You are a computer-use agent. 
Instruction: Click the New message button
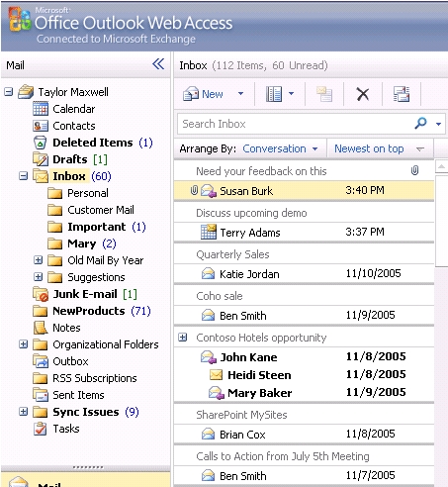tap(204, 94)
